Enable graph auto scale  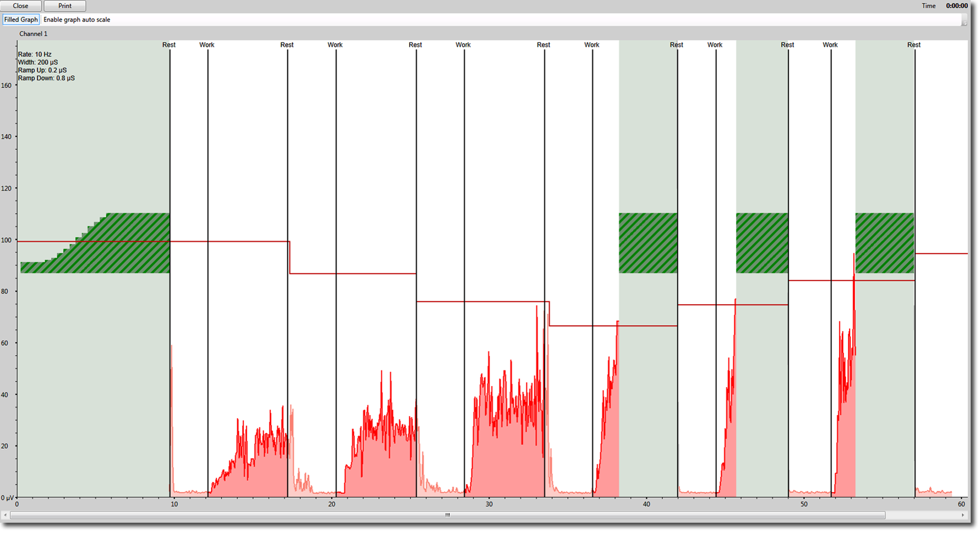coord(77,20)
